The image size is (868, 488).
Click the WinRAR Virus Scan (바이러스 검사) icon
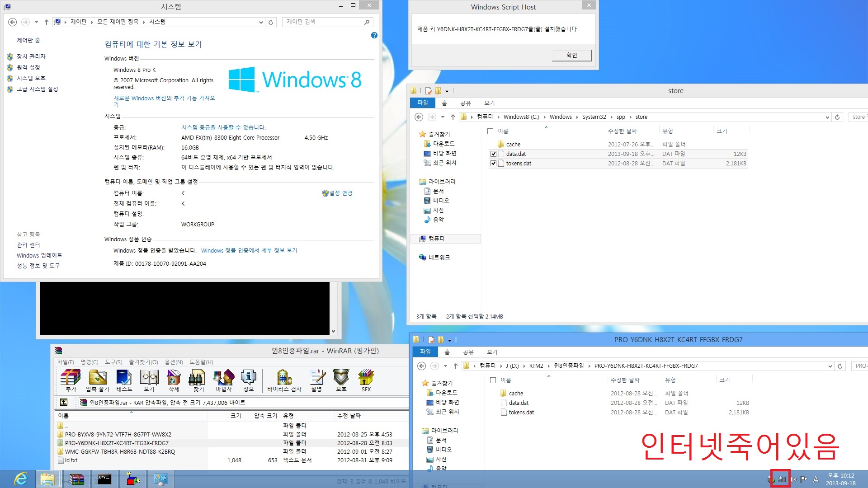tap(284, 380)
